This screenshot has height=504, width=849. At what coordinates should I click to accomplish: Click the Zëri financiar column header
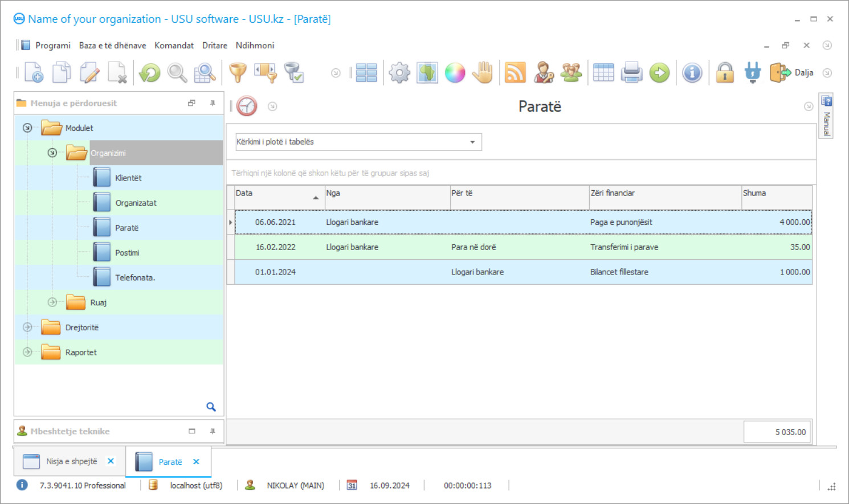(666, 198)
